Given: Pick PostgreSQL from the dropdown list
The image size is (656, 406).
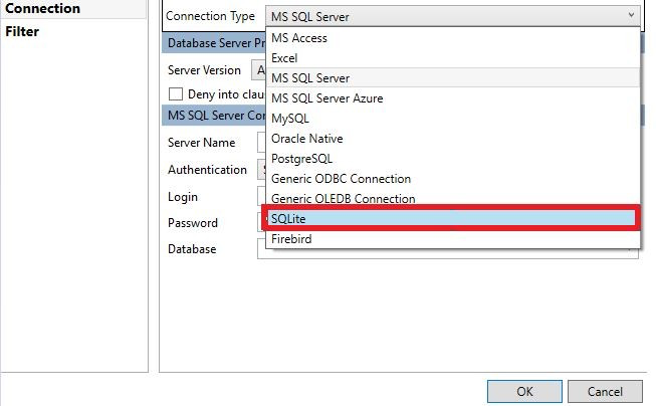Looking at the screenshot, I should [x=453, y=159].
